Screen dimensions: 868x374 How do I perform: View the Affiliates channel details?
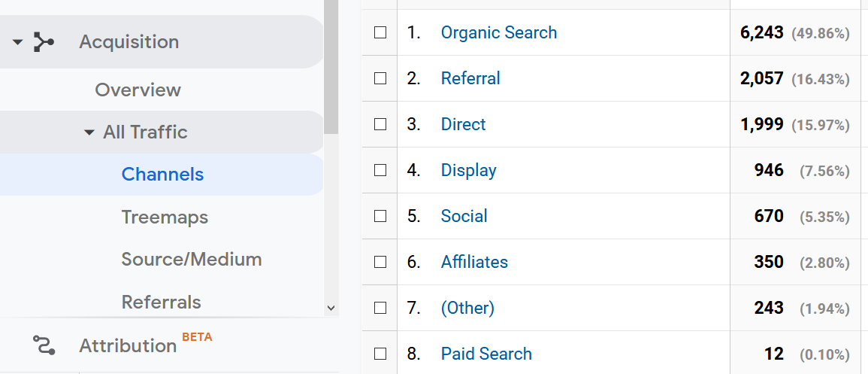coord(474,262)
